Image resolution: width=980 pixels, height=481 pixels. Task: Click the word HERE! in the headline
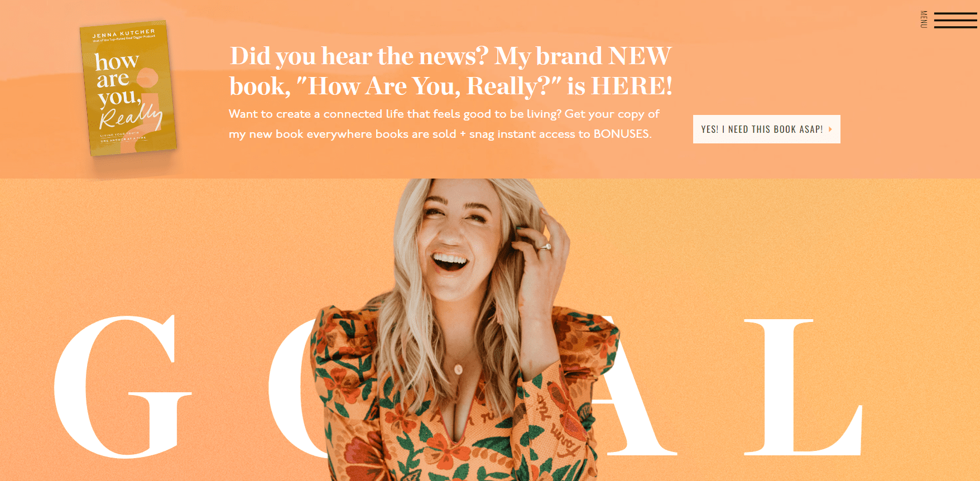pos(632,86)
